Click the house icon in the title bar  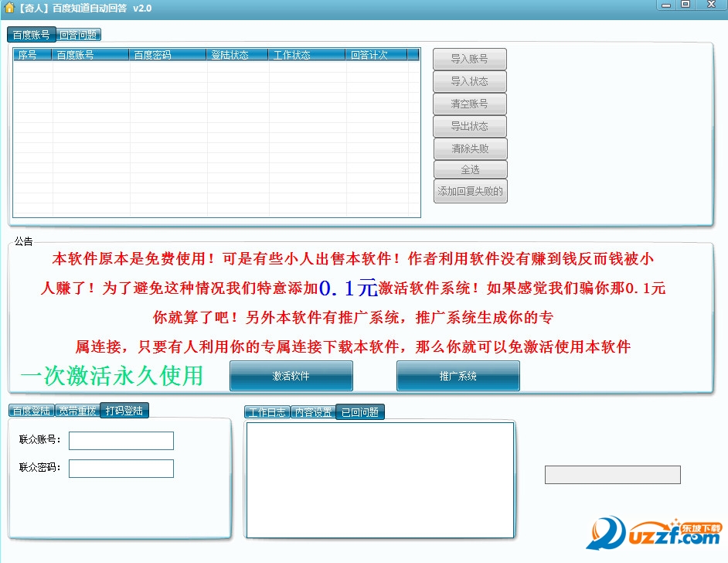click(x=9, y=8)
